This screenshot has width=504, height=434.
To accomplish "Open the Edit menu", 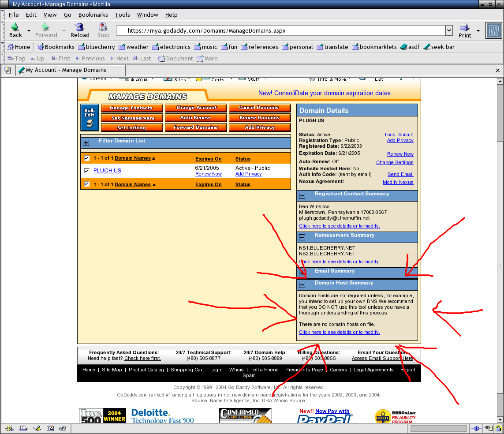I will coord(31,15).
